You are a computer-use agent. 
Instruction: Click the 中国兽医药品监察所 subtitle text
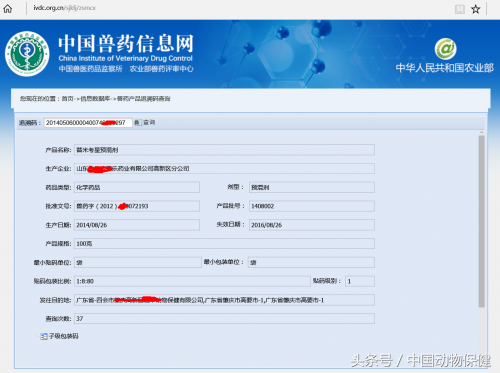click(90, 69)
